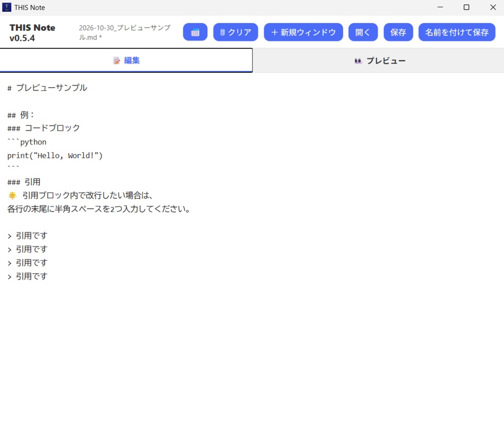
Task: Minimize the THIS Note window
Action: [x=441, y=7]
